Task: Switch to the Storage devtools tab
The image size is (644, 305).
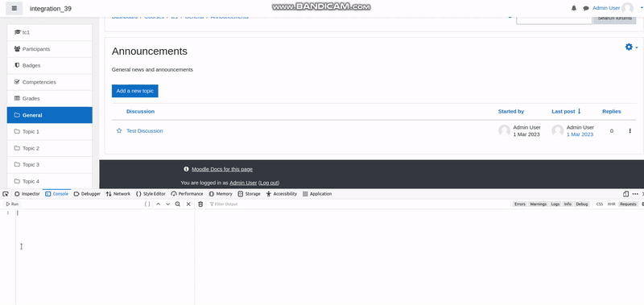Action: [x=250, y=194]
